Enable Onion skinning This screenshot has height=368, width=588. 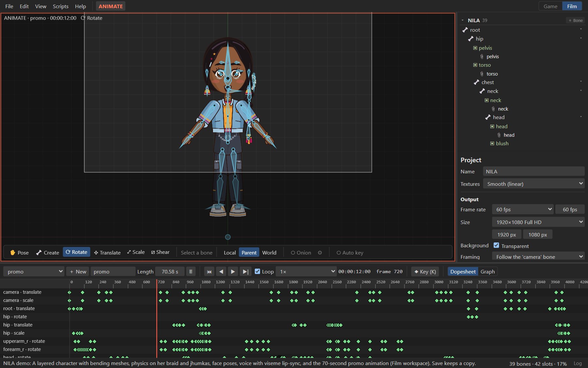point(301,253)
